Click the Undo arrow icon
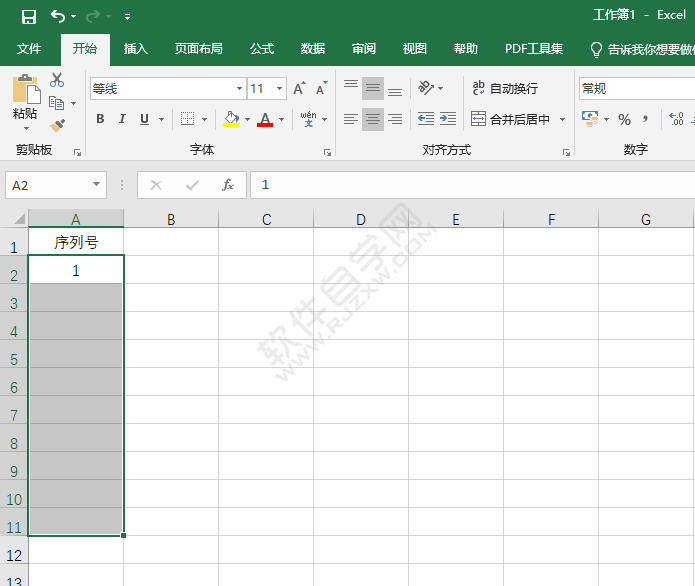 (58, 16)
